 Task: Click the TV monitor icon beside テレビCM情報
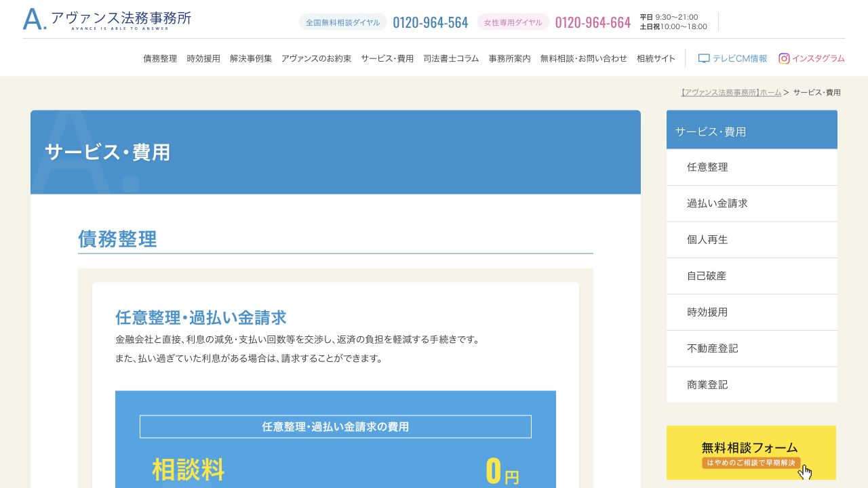tap(704, 58)
